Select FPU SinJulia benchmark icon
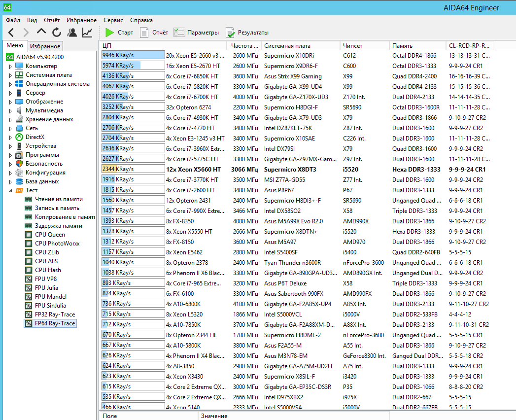The width and height of the screenshot is (516, 420). tap(29, 306)
